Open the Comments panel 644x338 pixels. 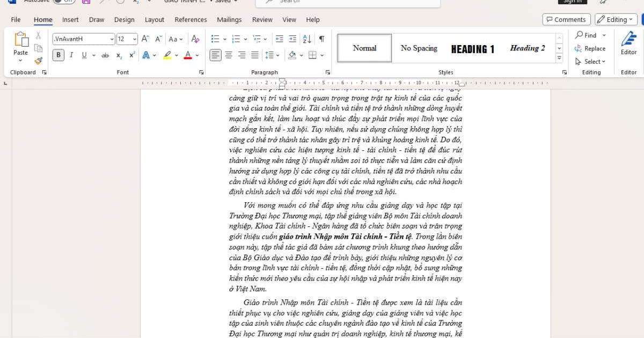coord(566,19)
